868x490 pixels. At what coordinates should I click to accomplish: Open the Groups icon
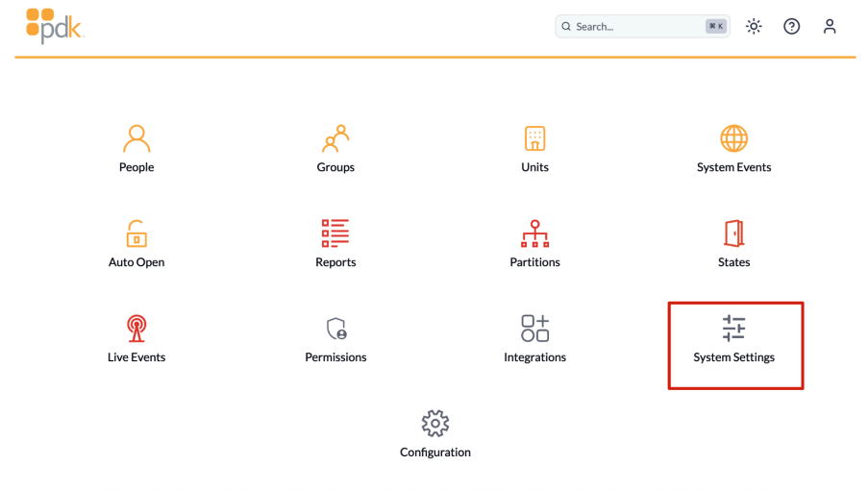[335, 138]
